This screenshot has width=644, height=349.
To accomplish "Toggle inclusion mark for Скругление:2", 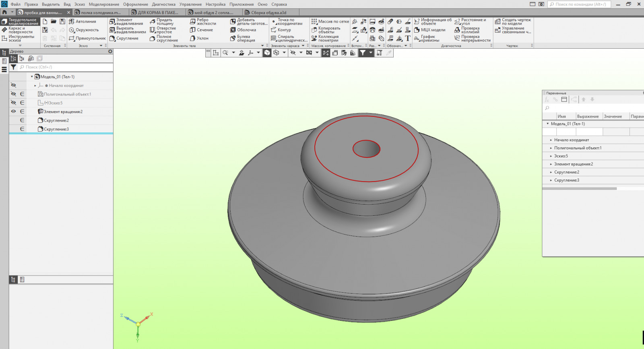I will click(22, 120).
